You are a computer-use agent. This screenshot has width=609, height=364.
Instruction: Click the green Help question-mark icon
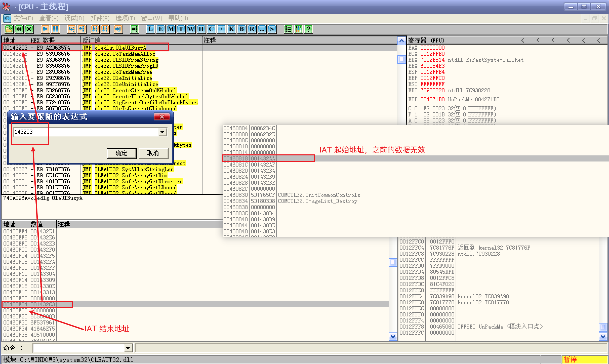pyautogui.click(x=309, y=29)
